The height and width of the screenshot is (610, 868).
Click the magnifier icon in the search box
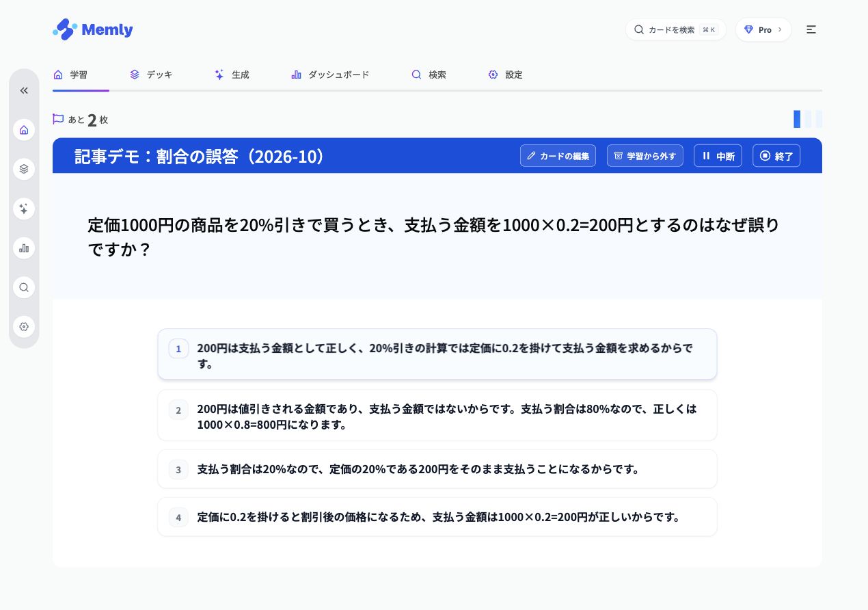tap(639, 29)
